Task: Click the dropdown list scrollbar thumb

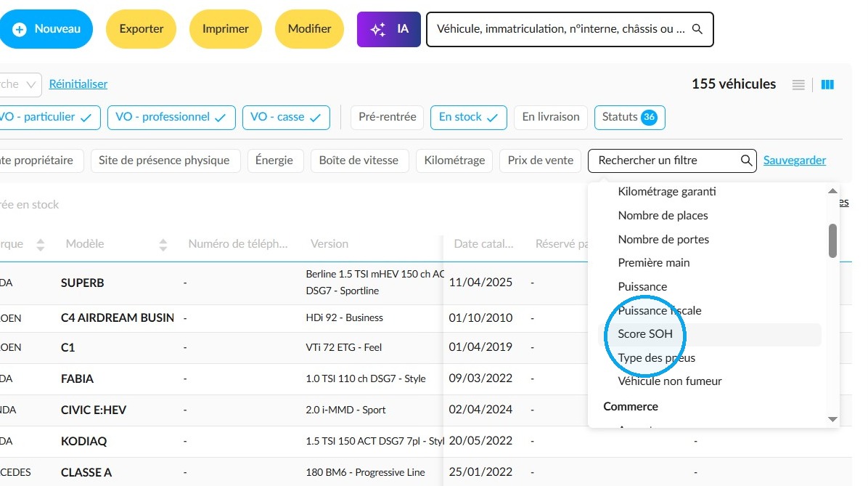Action: pos(832,240)
